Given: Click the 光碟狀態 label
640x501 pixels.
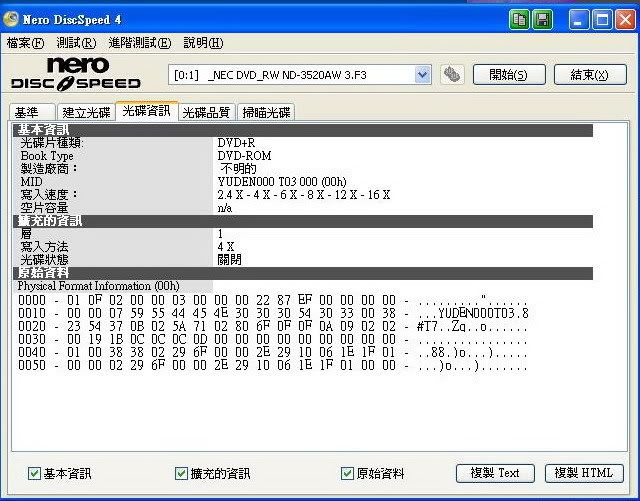Looking at the screenshot, I should pos(44,260).
